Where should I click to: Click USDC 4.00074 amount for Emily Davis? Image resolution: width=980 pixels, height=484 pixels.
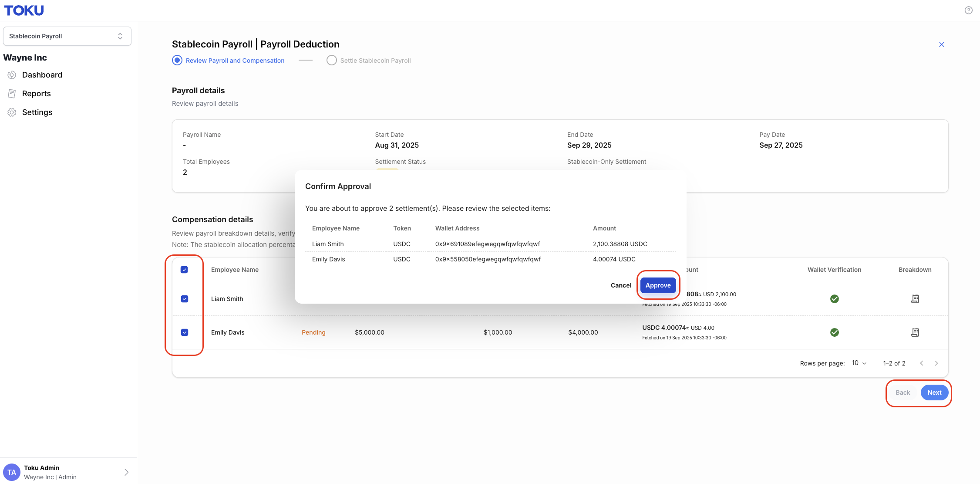(x=664, y=328)
